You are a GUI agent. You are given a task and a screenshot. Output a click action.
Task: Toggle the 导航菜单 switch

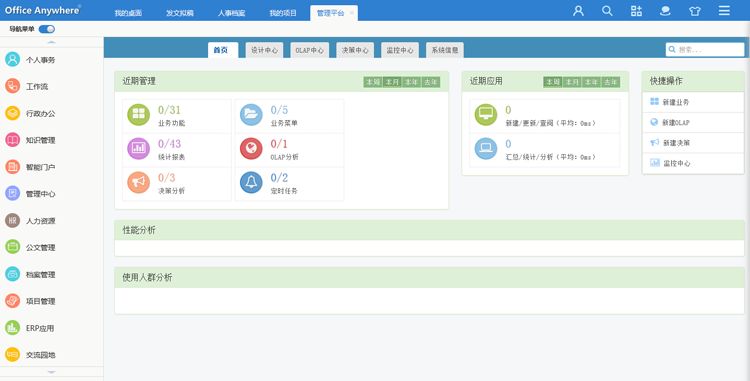pyautogui.click(x=47, y=29)
